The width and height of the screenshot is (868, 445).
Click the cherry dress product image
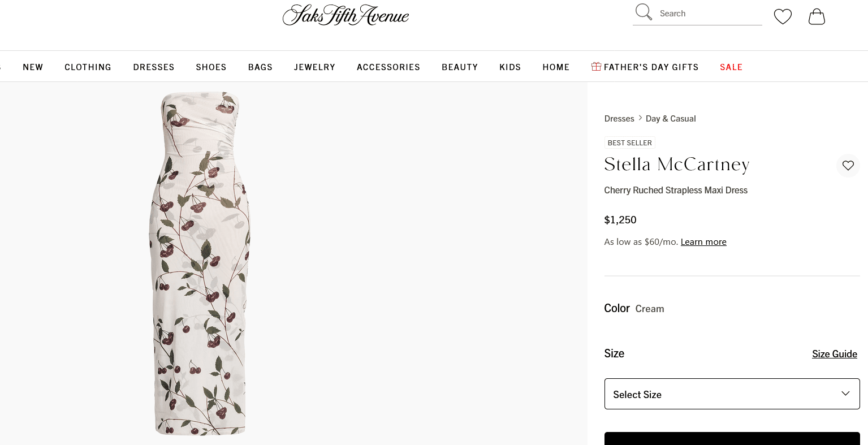point(200,263)
